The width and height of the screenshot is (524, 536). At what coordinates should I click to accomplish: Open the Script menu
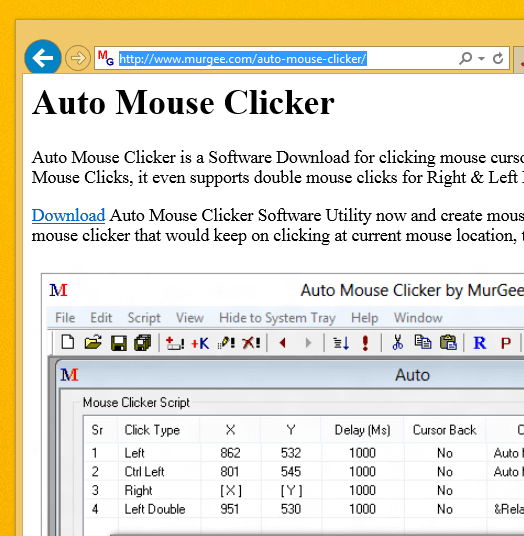pos(144,318)
